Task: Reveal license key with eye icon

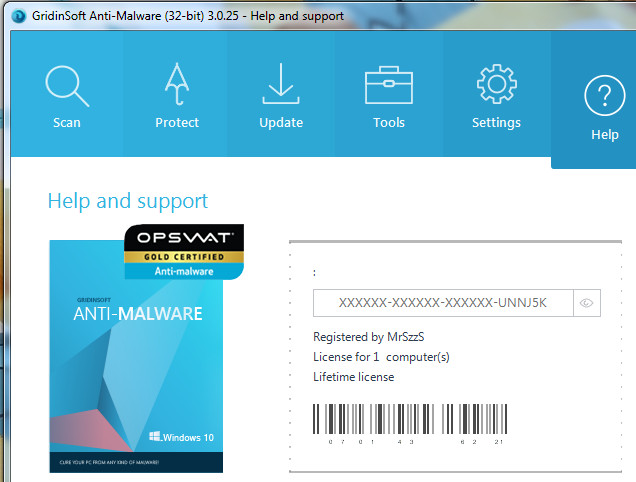Action: tap(587, 303)
